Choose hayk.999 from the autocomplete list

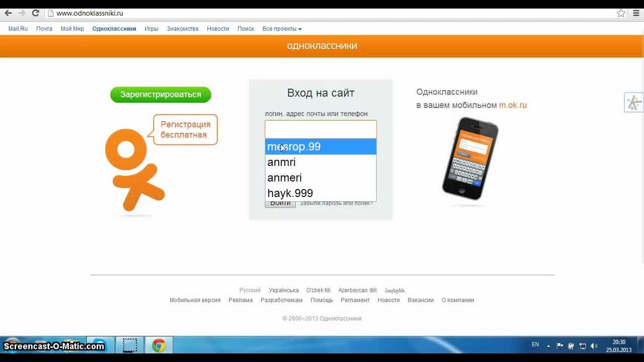pyautogui.click(x=320, y=194)
